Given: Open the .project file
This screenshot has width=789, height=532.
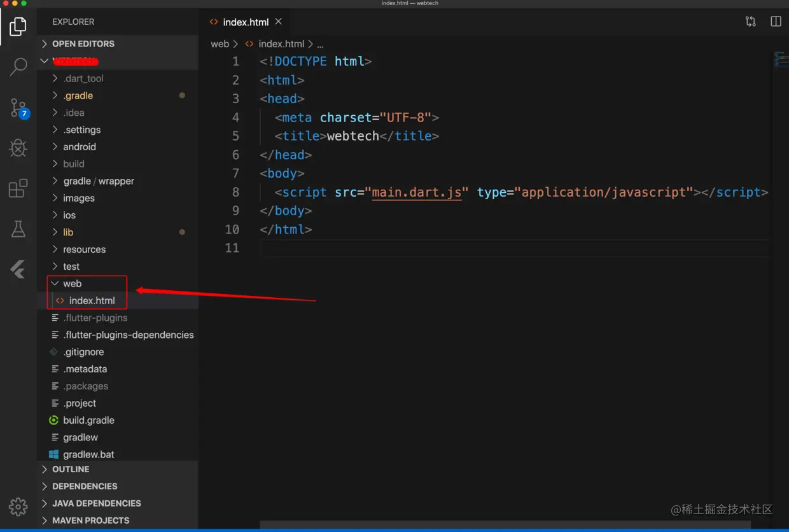Looking at the screenshot, I should pos(118,404).
